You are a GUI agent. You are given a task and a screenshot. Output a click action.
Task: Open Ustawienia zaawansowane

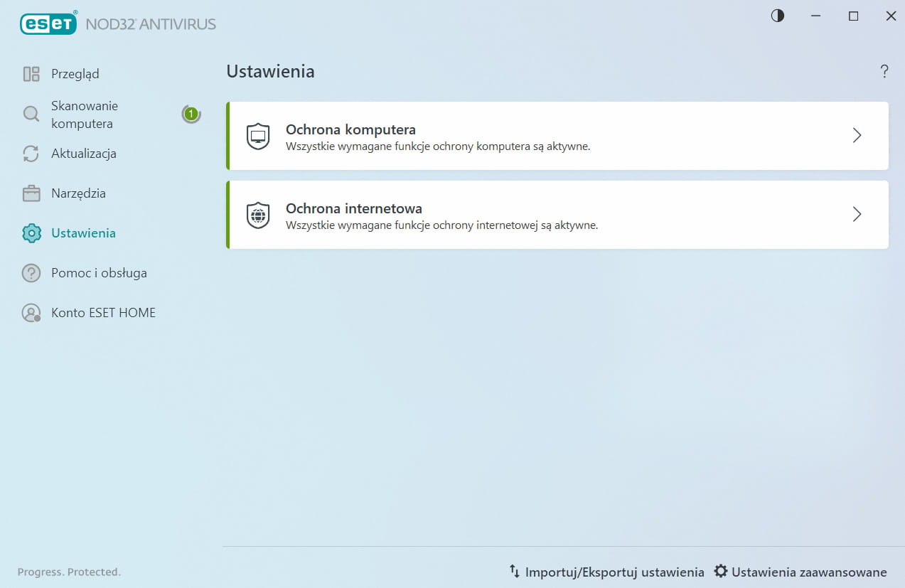pos(801,572)
